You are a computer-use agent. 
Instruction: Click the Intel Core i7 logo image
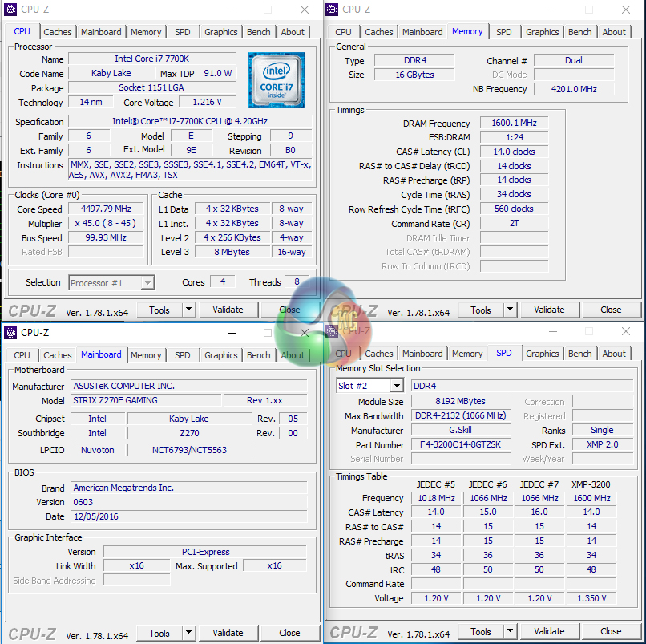coord(277,80)
